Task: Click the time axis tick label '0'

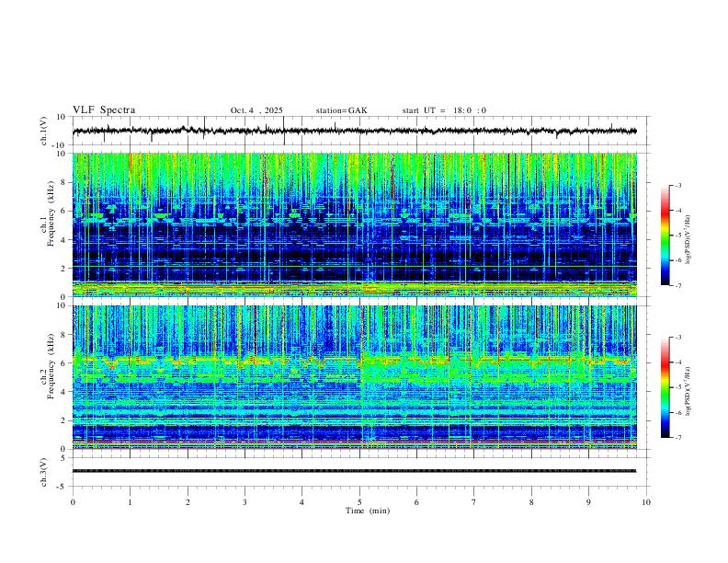Action: click(x=73, y=502)
